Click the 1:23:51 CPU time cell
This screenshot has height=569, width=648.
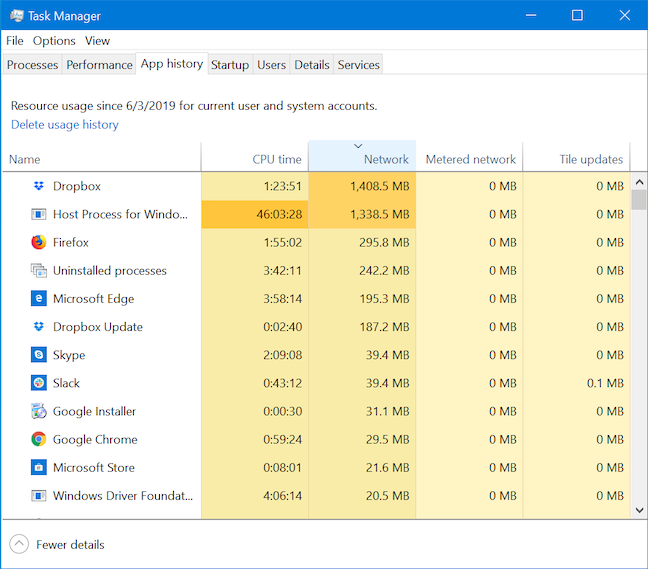coord(255,186)
